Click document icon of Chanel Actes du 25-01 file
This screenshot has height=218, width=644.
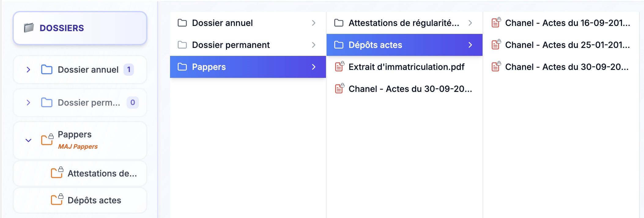coord(496,45)
